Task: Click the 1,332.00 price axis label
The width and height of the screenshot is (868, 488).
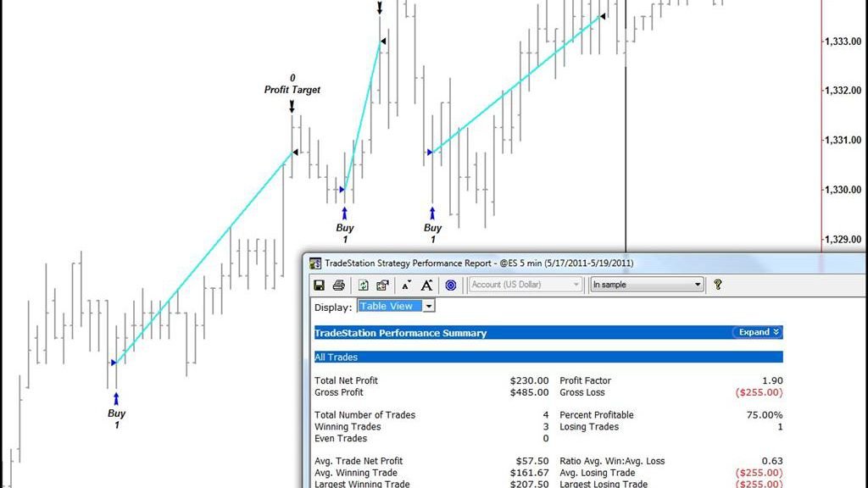Action: coord(843,90)
